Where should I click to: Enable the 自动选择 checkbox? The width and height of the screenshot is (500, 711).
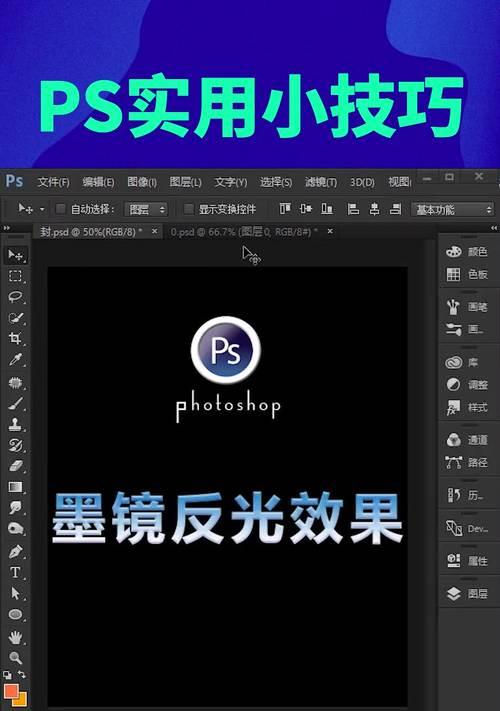click(60, 209)
